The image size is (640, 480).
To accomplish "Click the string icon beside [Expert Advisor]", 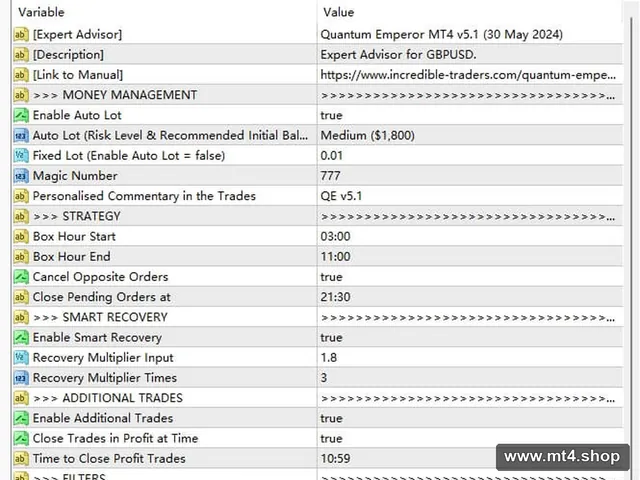I will (x=20, y=34).
